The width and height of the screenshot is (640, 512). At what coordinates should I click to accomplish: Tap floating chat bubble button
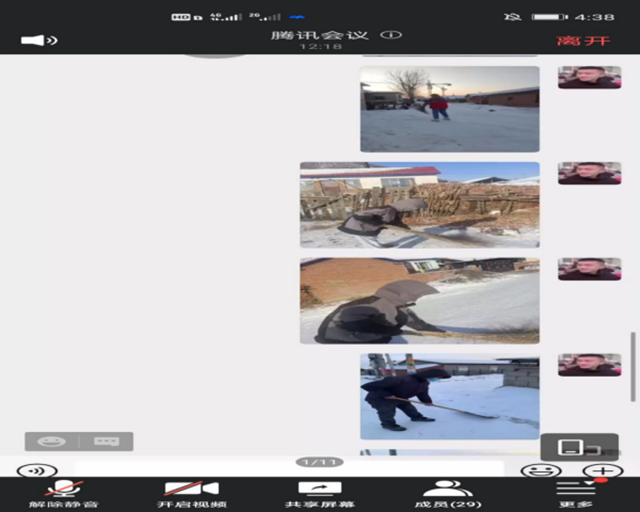point(106,441)
